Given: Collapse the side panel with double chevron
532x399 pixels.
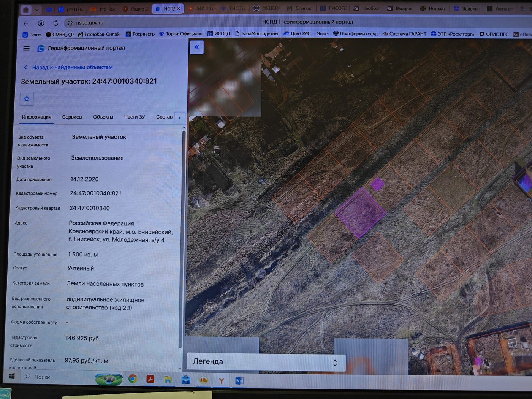Looking at the screenshot, I should point(196,47).
